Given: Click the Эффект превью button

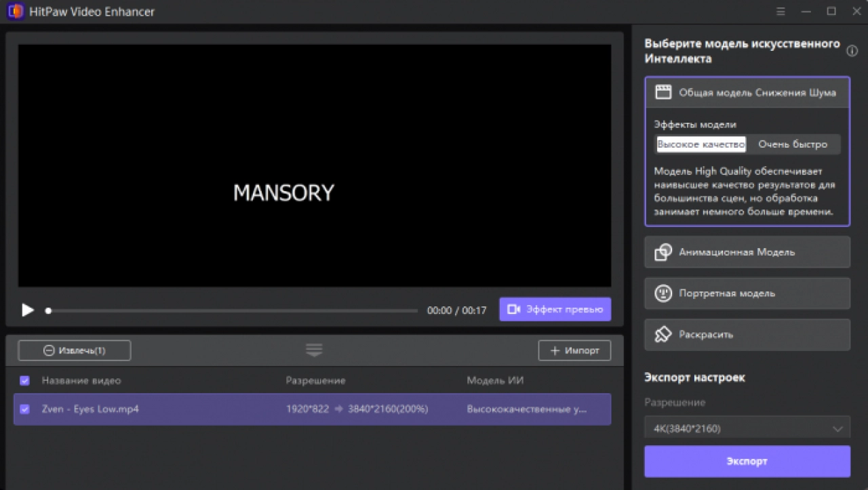Looking at the screenshot, I should (555, 309).
